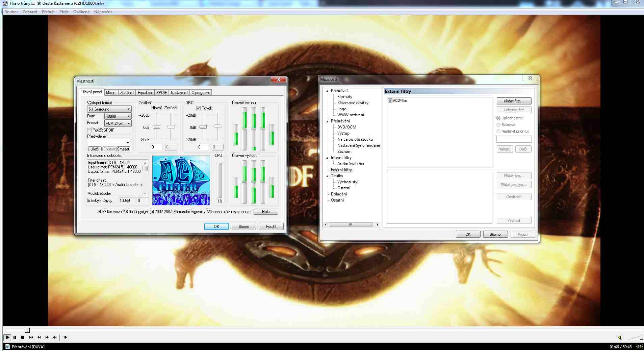
Task: Mute audio with the speaker icon
Action: [620, 337]
